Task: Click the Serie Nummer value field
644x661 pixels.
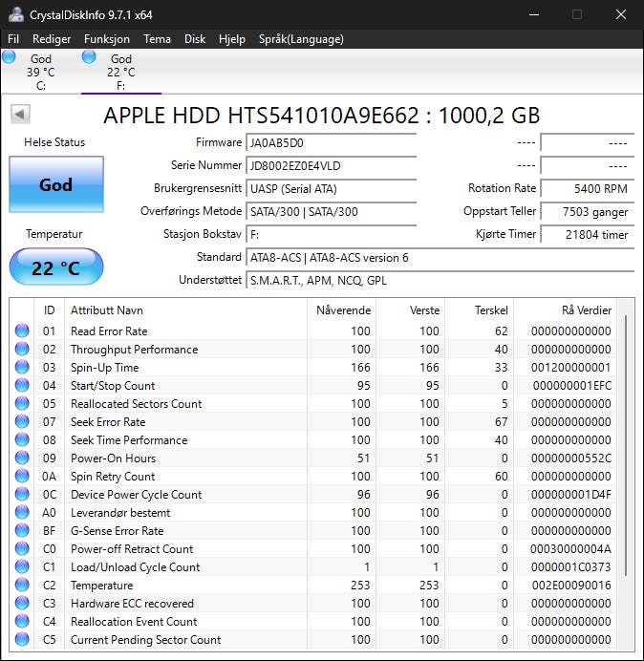Action: [x=331, y=166]
